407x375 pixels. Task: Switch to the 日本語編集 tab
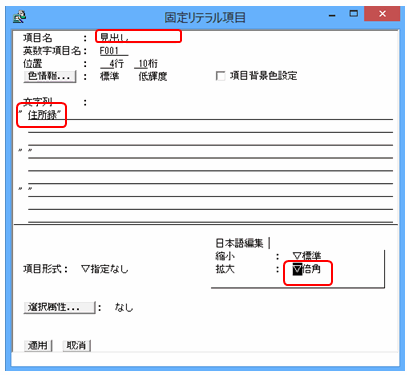(x=239, y=243)
